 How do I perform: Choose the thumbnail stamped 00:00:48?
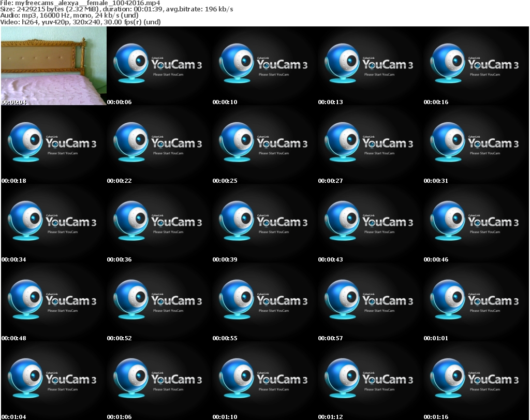pyautogui.click(x=54, y=302)
